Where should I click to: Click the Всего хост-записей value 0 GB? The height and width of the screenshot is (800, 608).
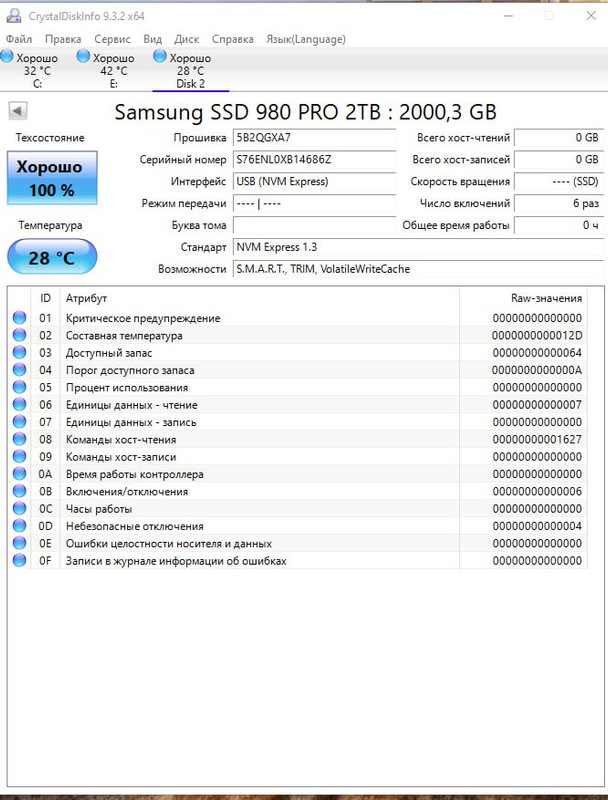pos(559,160)
